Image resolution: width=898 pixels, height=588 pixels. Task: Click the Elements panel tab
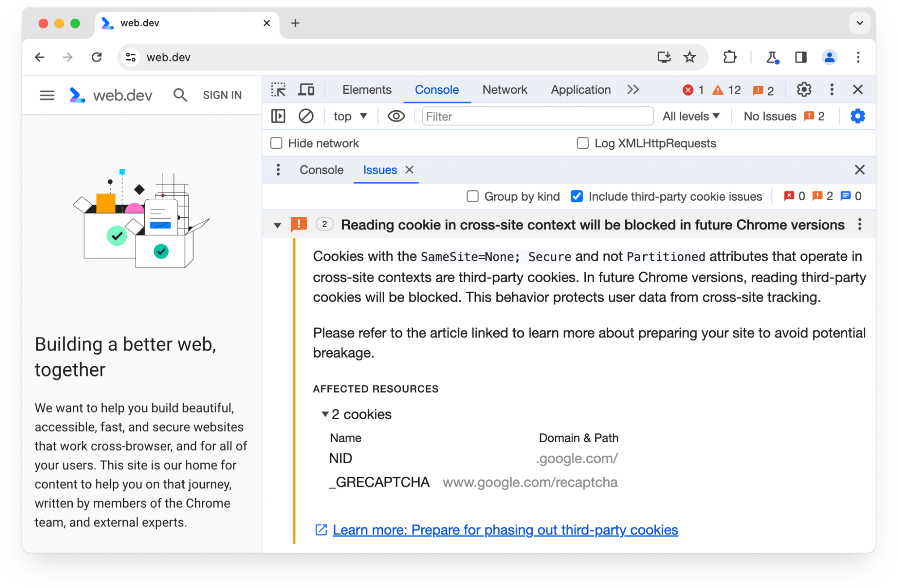[366, 89]
